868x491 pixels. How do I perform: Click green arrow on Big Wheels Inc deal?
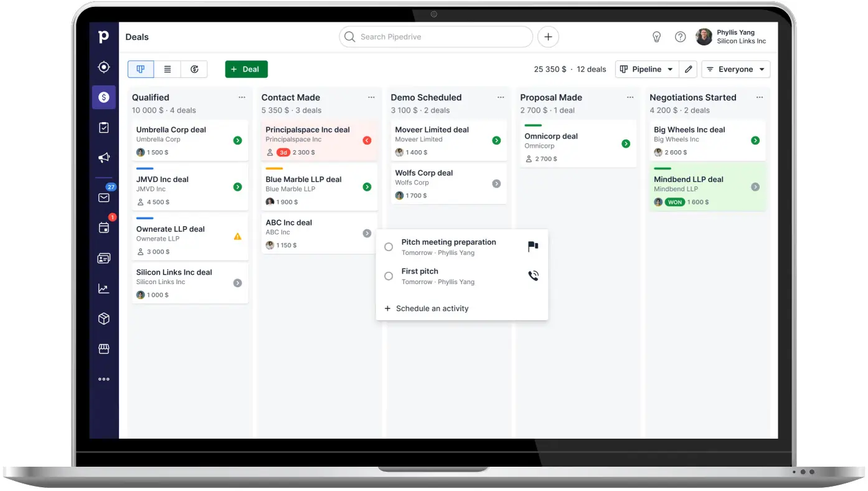[755, 140]
